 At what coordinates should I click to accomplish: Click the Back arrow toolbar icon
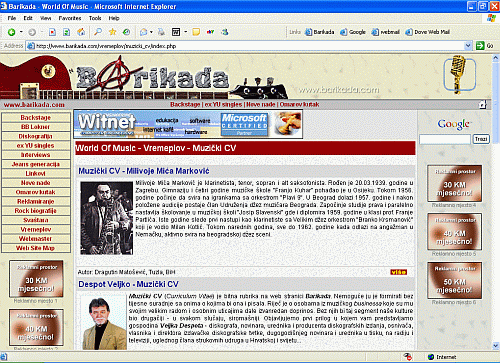(x=11, y=32)
